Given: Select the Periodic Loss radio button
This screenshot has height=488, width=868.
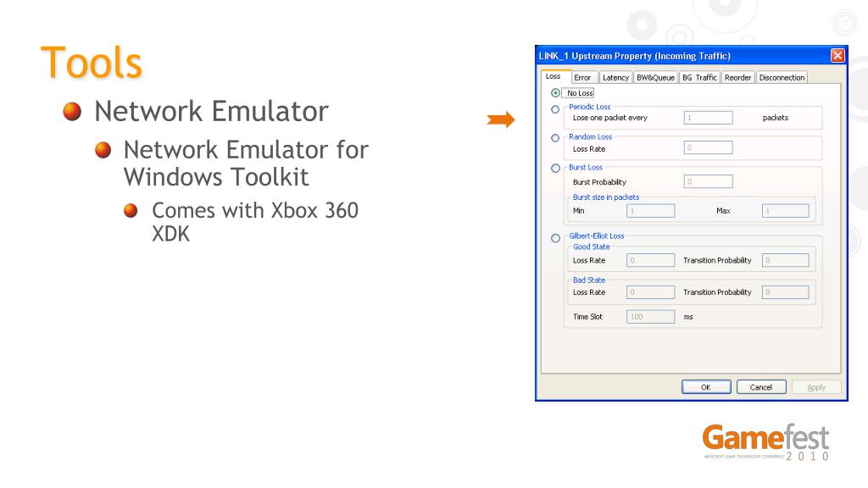Looking at the screenshot, I should pyautogui.click(x=555, y=109).
